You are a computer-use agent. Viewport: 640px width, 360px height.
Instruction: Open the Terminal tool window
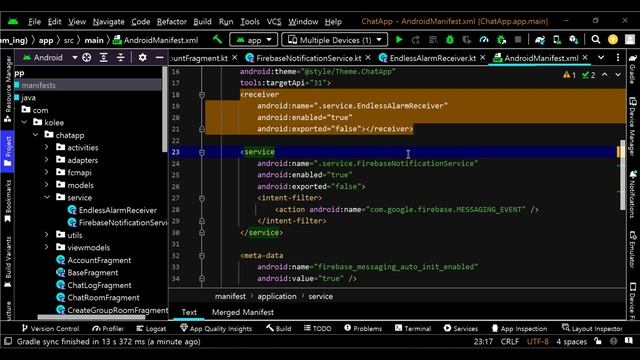click(x=413, y=328)
